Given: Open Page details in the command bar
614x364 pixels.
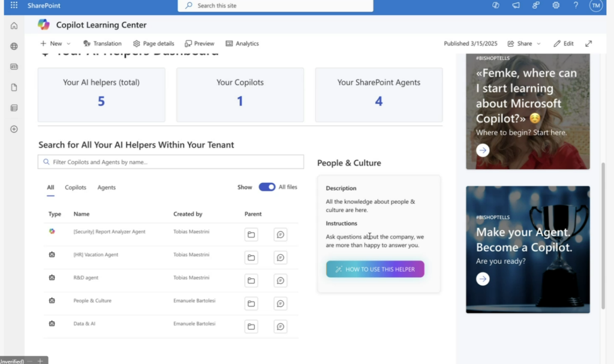Looking at the screenshot, I should 153,44.
